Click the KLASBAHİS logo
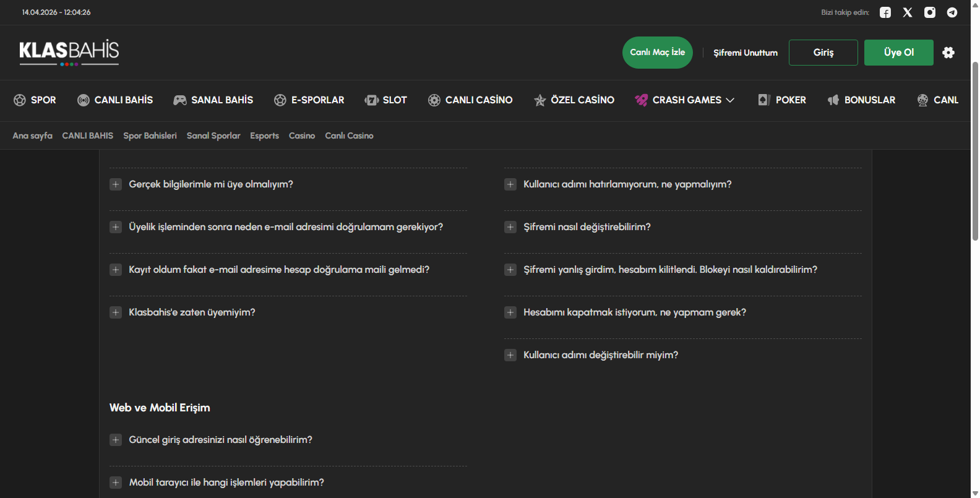The image size is (980, 498). click(69, 52)
